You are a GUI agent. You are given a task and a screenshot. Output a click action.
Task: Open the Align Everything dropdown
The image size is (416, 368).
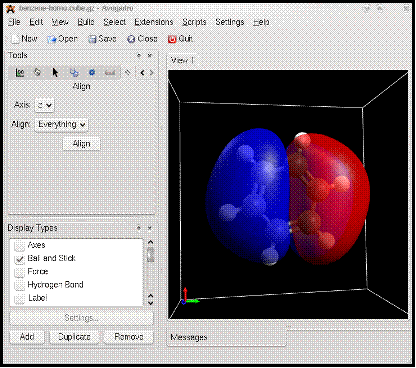coord(61,125)
